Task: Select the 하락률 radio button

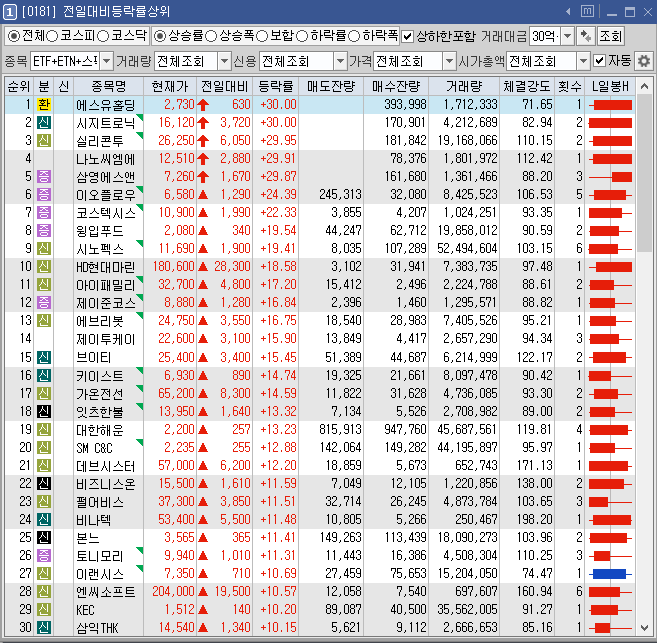Action: [302, 36]
